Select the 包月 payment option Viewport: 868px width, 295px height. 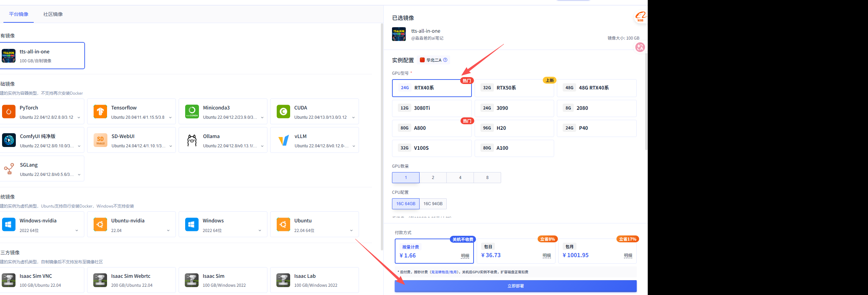(597, 251)
